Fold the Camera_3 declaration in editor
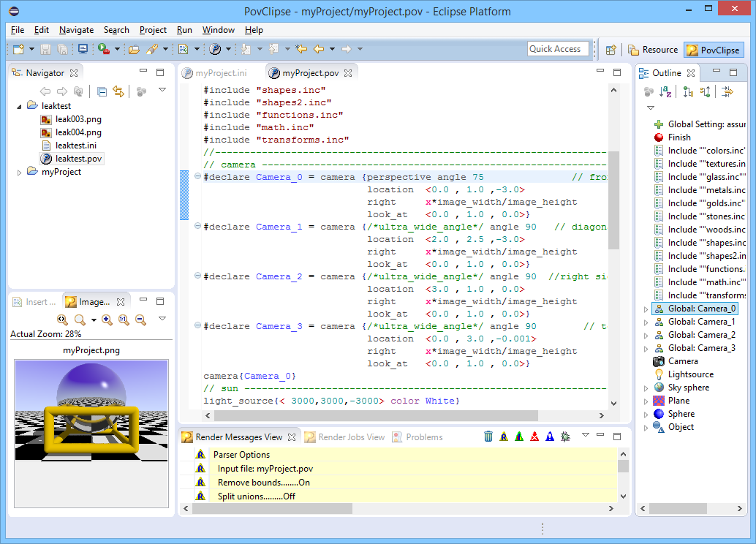Image resolution: width=756 pixels, height=544 pixels. coord(197,325)
